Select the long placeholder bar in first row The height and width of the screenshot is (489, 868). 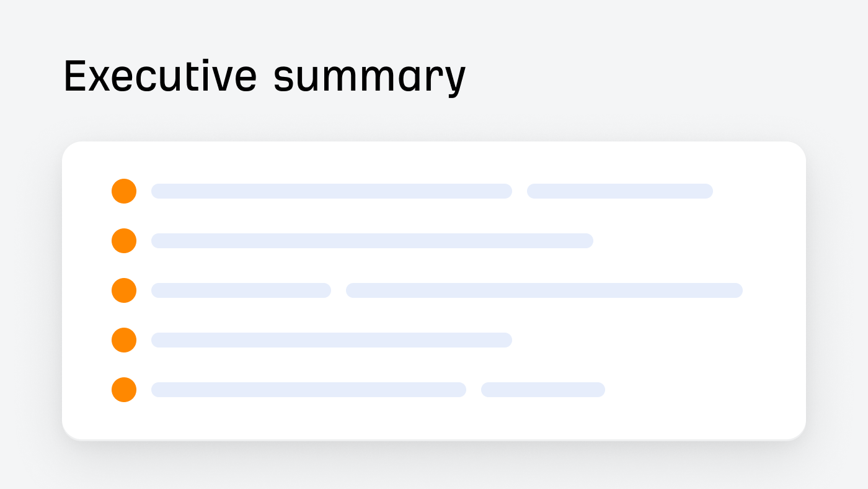(332, 191)
